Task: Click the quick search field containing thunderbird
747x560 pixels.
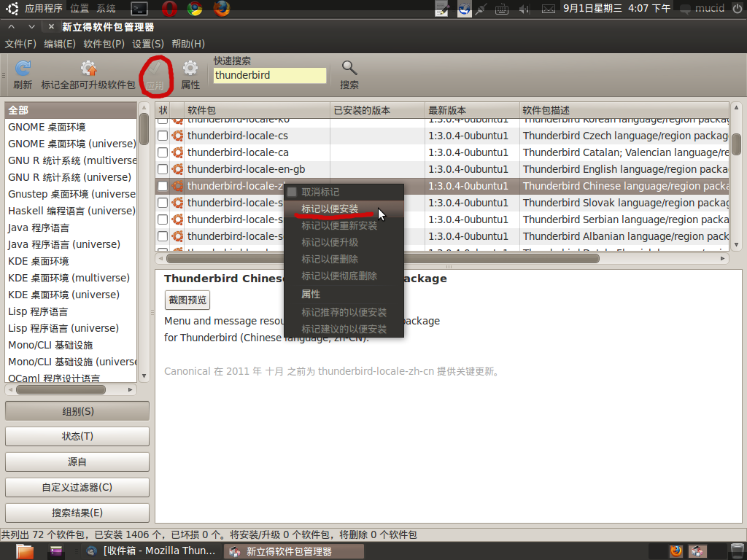Action: point(269,75)
